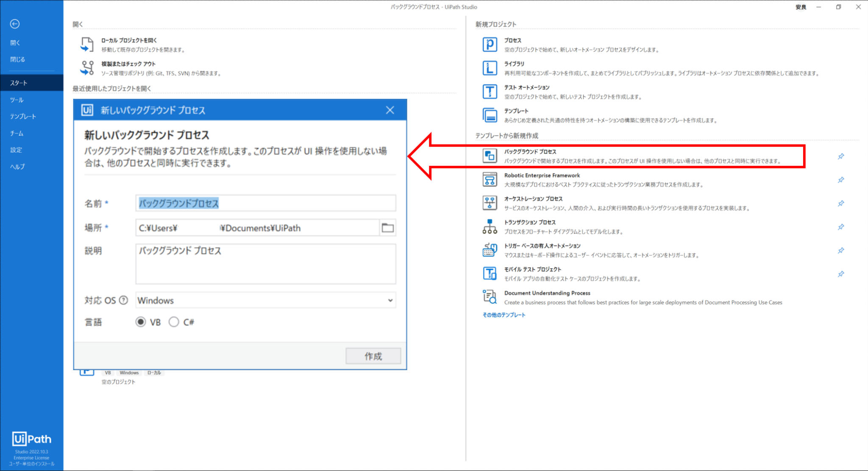This screenshot has width=868, height=471.
Task: Close the new background process dialog
Action: pyautogui.click(x=390, y=110)
